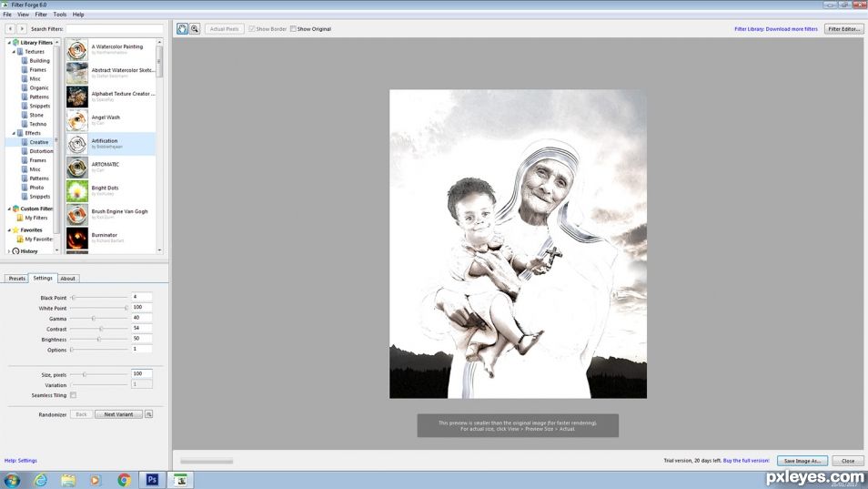Choose the ARTOMATIC filter icon
This screenshot has height=489, width=868.
pos(77,168)
